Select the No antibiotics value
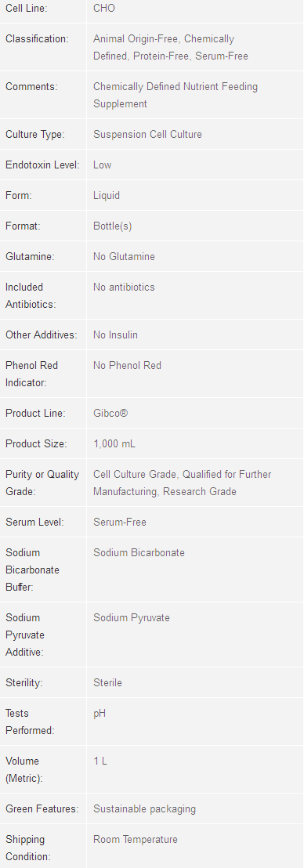This screenshot has height=868, width=304. (124, 288)
